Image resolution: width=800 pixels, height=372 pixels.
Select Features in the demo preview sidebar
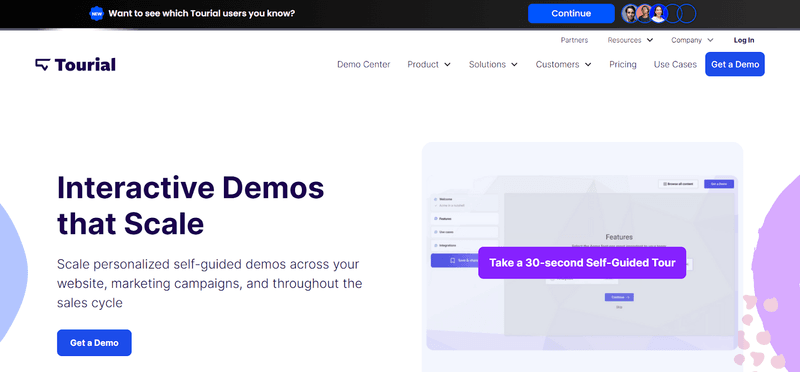coord(464,218)
